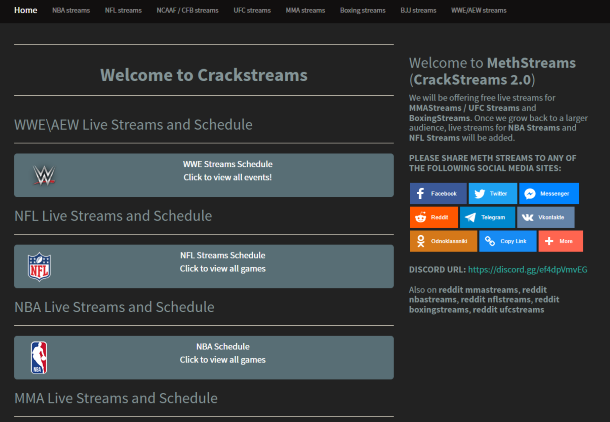Click the Welcome to MethStreams heading

point(492,71)
